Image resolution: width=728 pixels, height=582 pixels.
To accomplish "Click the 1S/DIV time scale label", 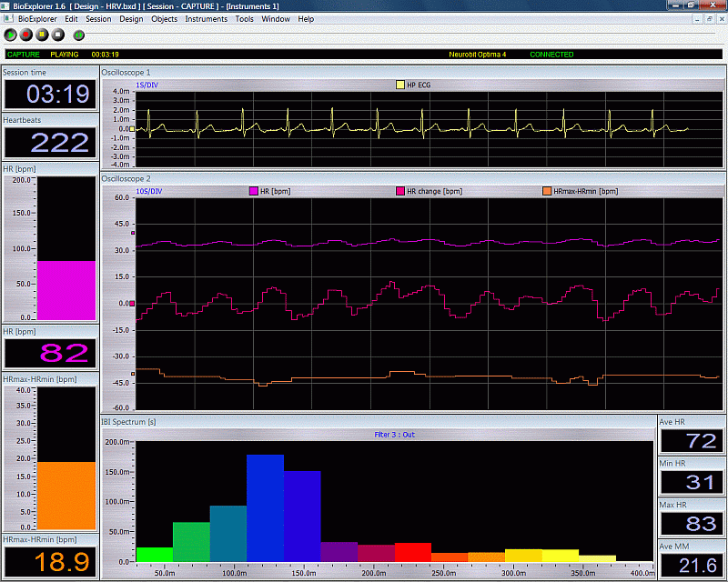I will tap(147, 85).
